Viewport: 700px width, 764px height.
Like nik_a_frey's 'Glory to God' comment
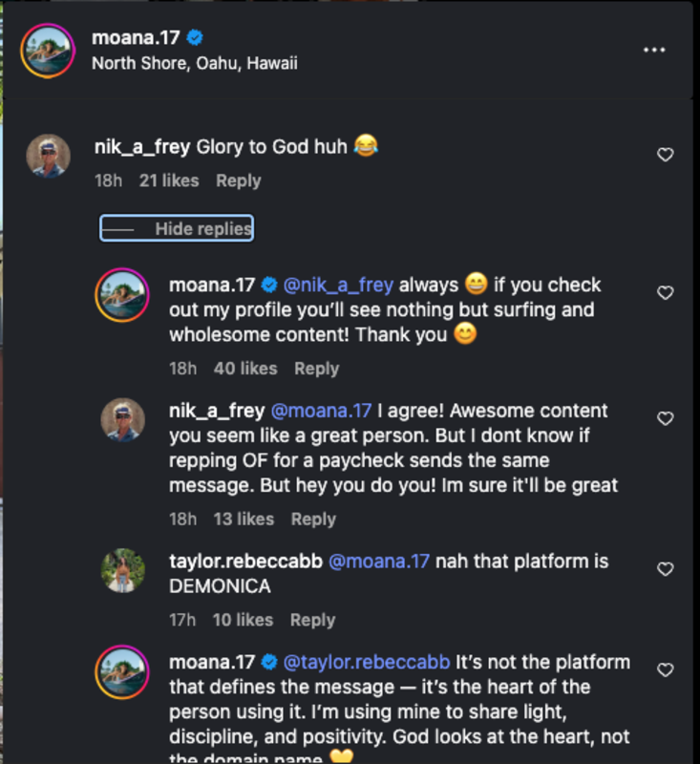click(x=666, y=155)
